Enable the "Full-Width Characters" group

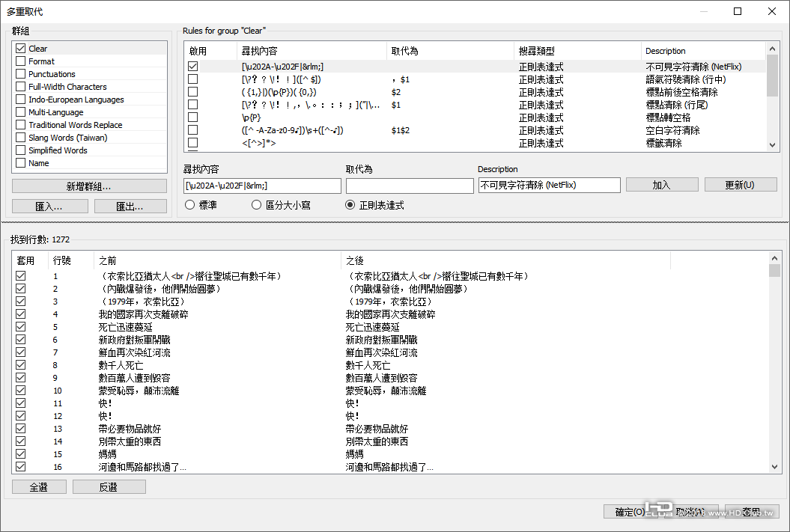pos(21,86)
